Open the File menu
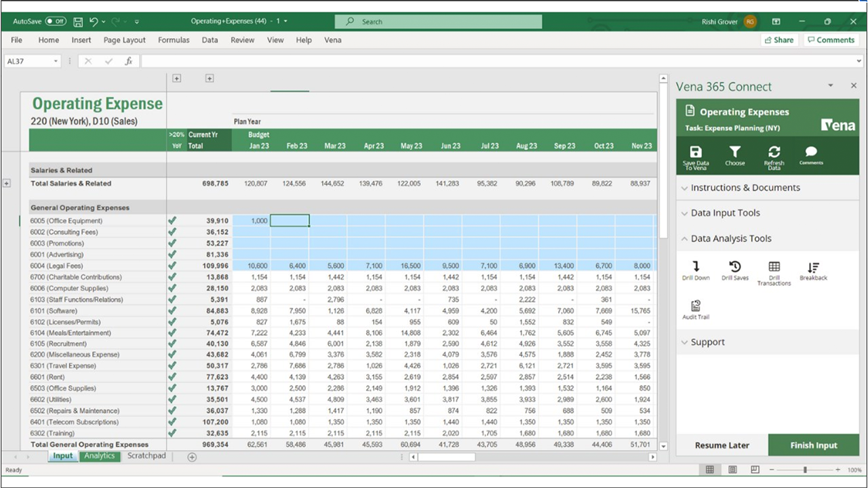The image size is (868, 488). click(16, 40)
